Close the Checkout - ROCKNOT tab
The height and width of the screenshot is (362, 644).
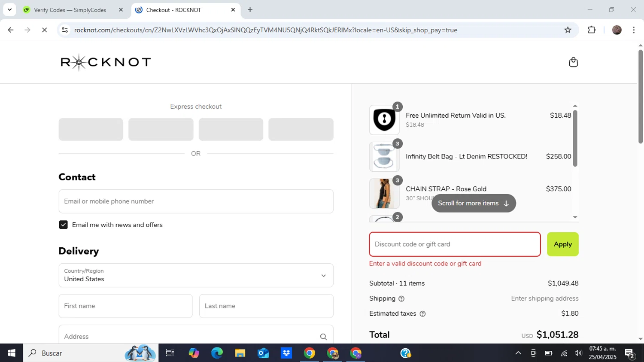click(233, 9)
